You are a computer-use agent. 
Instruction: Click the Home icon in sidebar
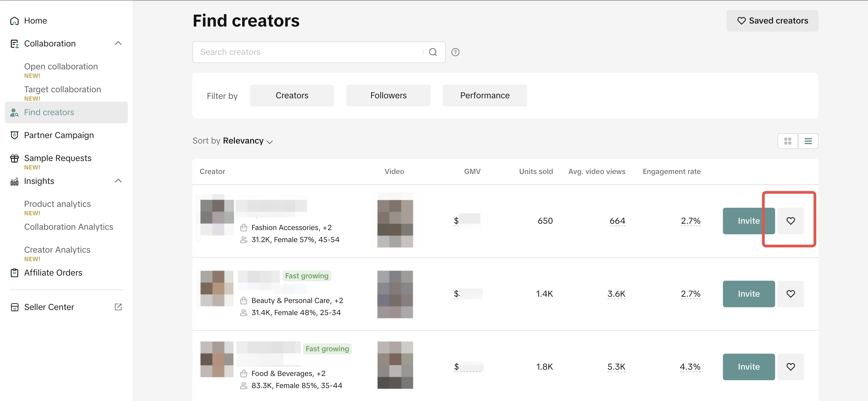pyautogui.click(x=14, y=21)
